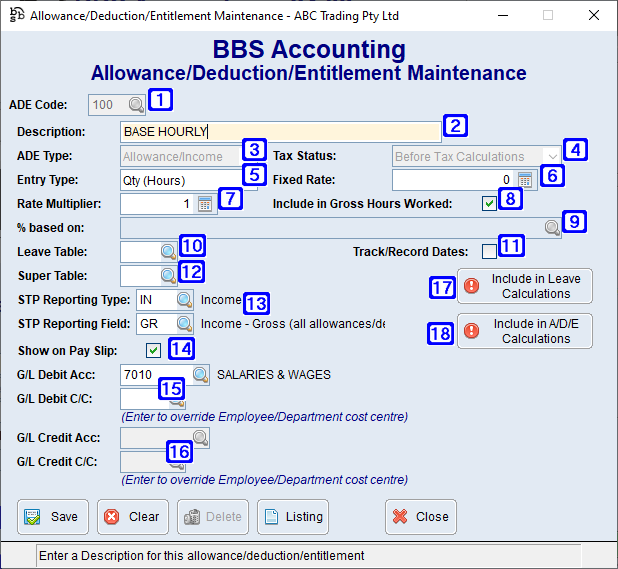This screenshot has width=618, height=569.
Task: Enable the Track/Record Dates checkbox
Action: 489,251
